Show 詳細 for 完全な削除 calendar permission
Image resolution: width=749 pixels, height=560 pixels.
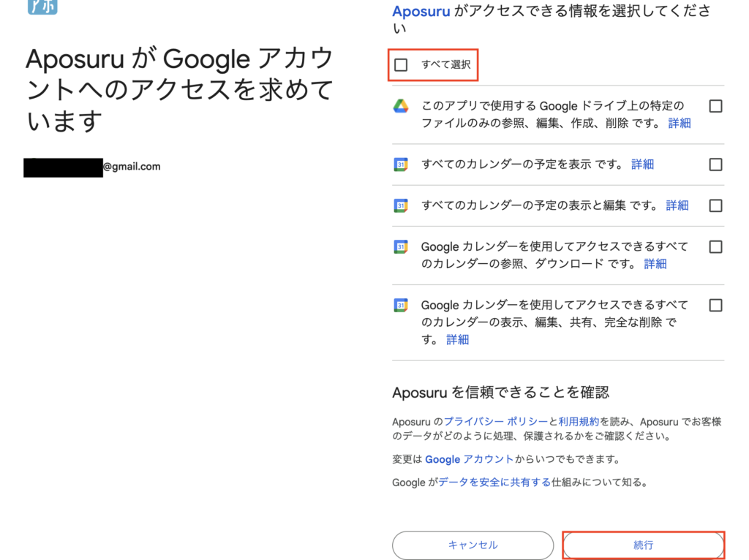click(x=457, y=340)
